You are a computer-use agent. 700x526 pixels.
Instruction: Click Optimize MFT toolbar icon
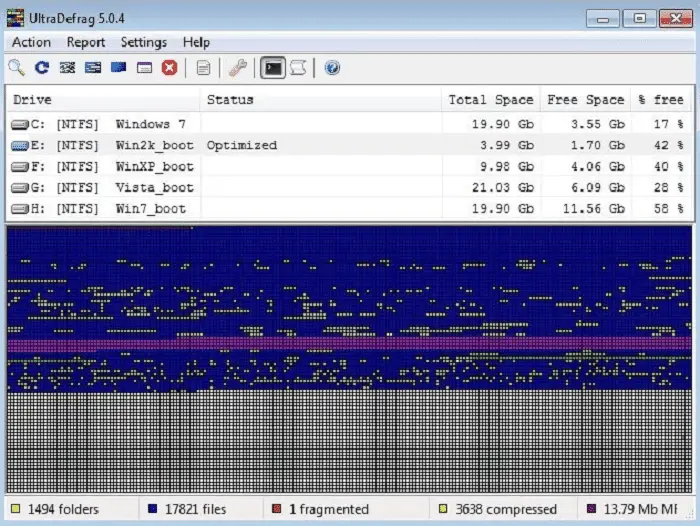144,68
